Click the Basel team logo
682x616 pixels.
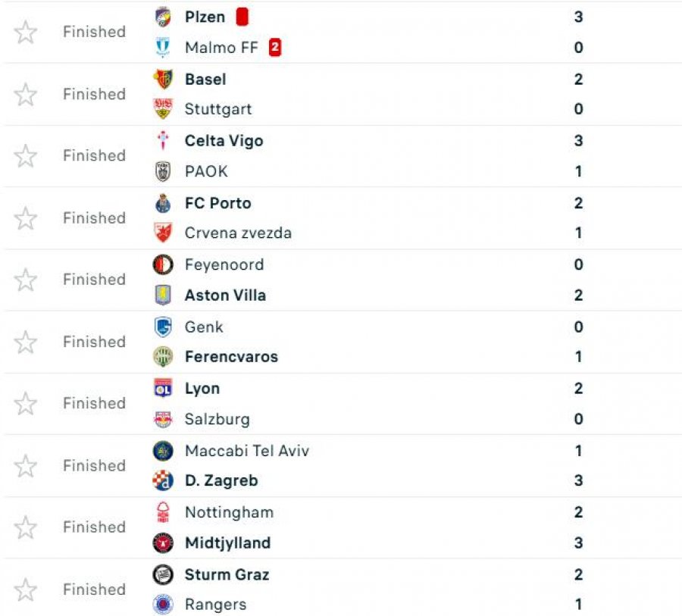coord(163,79)
